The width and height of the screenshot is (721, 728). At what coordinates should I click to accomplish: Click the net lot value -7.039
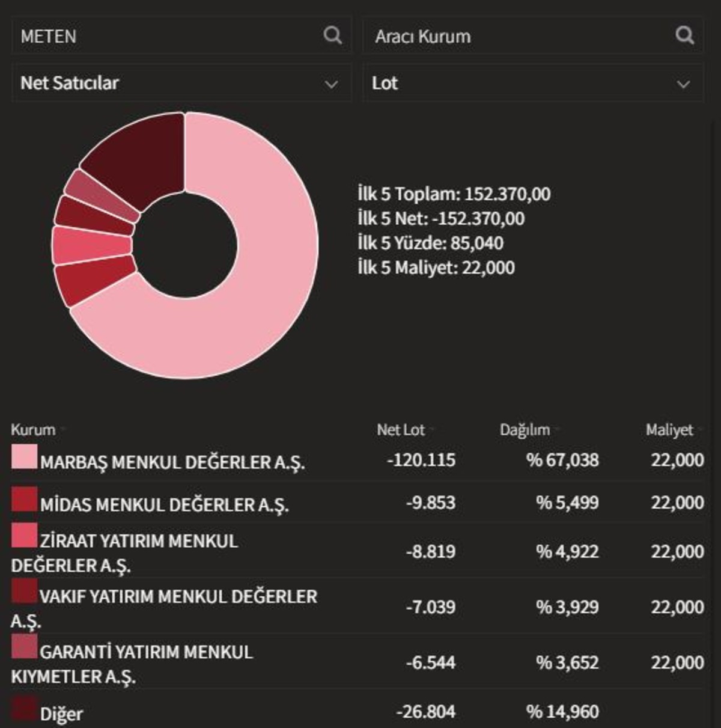tap(431, 607)
